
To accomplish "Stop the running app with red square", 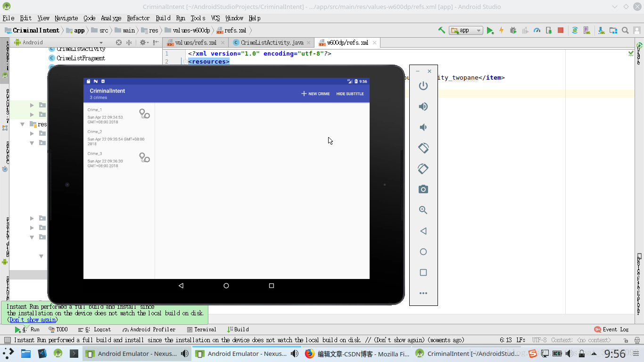I will [561, 30].
